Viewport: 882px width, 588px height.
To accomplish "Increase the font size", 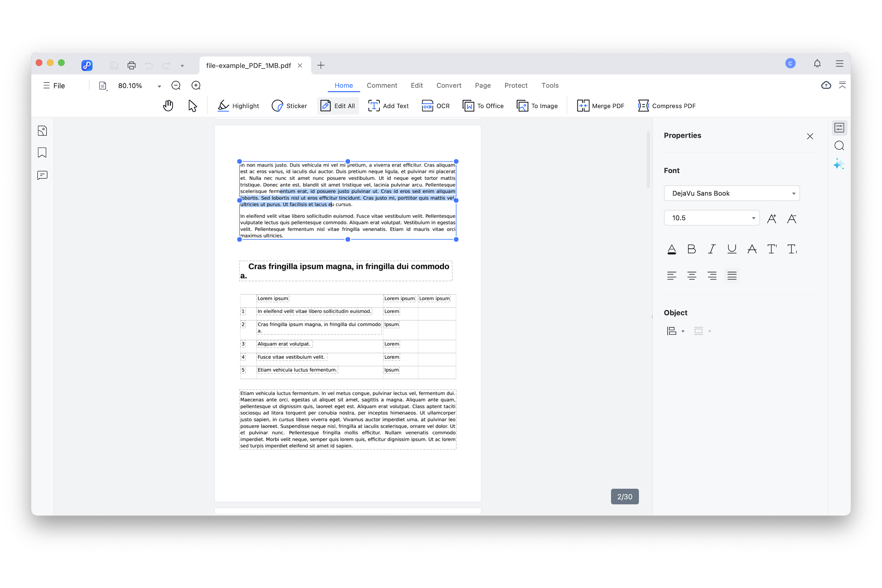I will click(772, 219).
